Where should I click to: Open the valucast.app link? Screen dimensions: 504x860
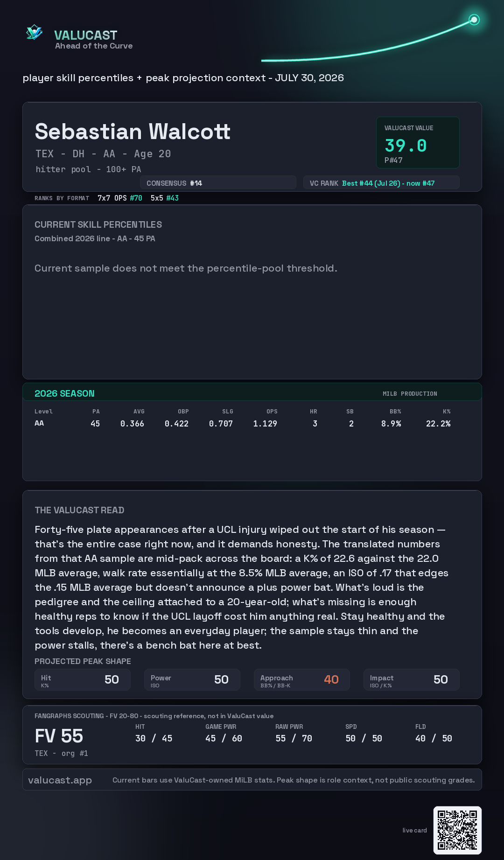point(60,780)
